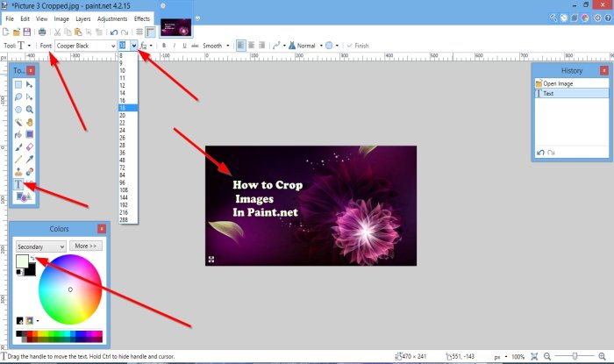Image resolution: width=614 pixels, height=364 pixels.
Task: Click the zoom slider in status bar
Action: coord(575,356)
